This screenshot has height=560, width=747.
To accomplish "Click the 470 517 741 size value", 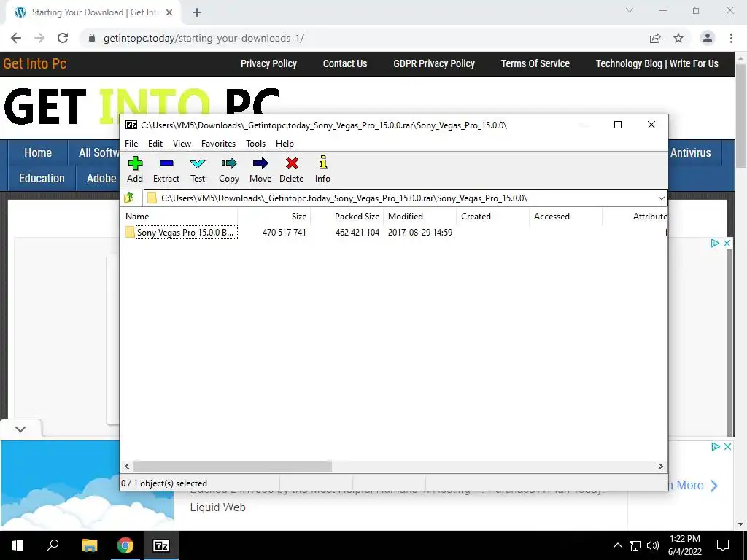I will (284, 233).
